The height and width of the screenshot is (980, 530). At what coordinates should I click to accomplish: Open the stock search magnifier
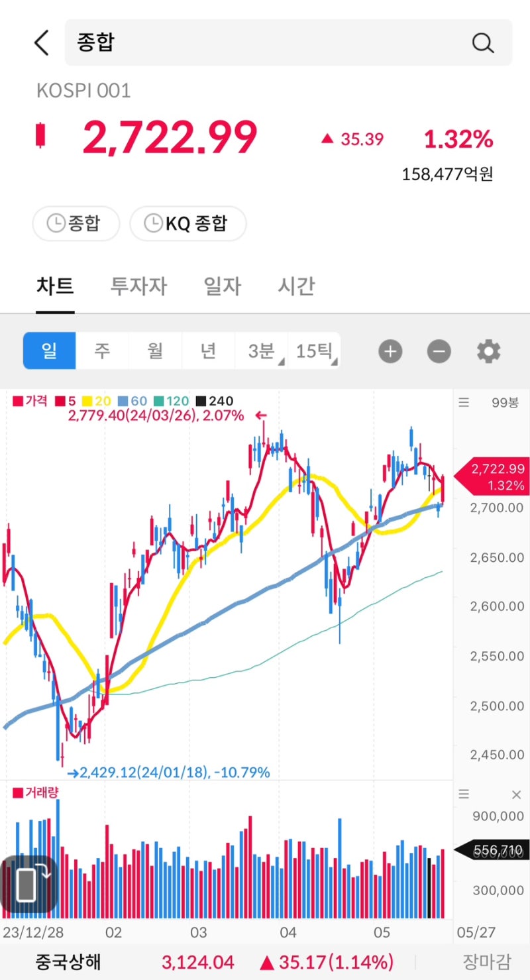[x=483, y=42]
